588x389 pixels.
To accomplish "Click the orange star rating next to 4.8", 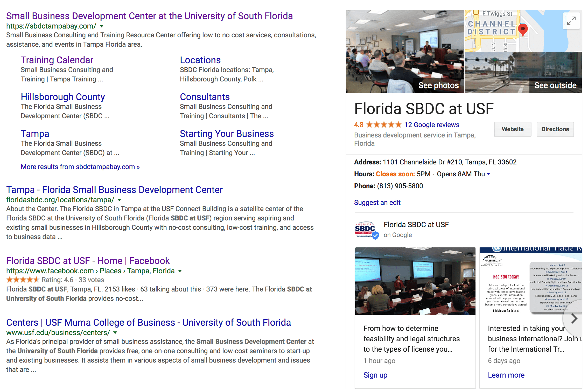I will click(384, 124).
